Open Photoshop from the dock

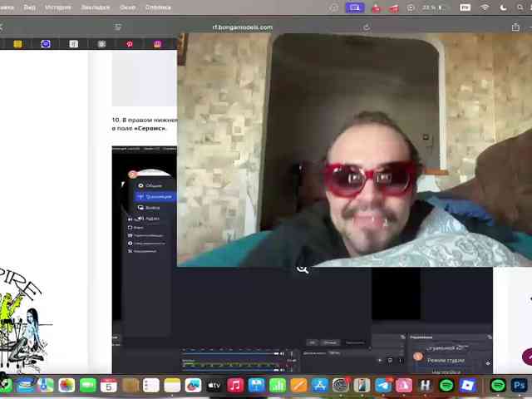(x=519, y=386)
